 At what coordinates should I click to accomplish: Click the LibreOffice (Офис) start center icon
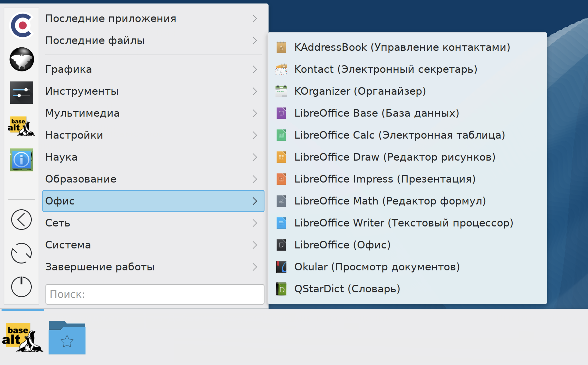click(x=281, y=245)
